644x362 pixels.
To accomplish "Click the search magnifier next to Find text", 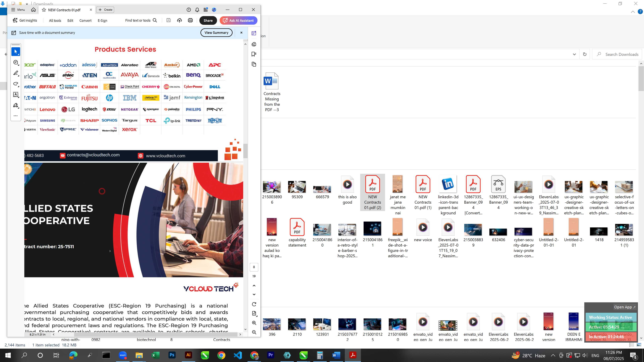I will point(155,20).
